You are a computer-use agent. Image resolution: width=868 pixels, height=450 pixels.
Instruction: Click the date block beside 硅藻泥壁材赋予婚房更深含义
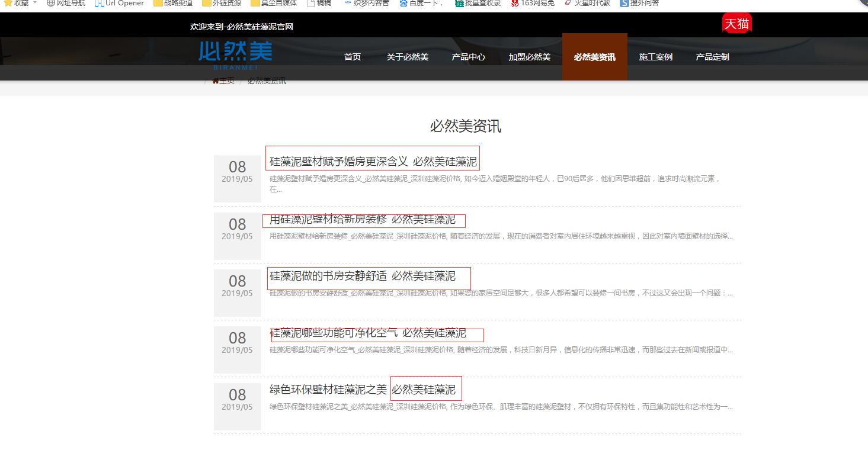(237, 178)
